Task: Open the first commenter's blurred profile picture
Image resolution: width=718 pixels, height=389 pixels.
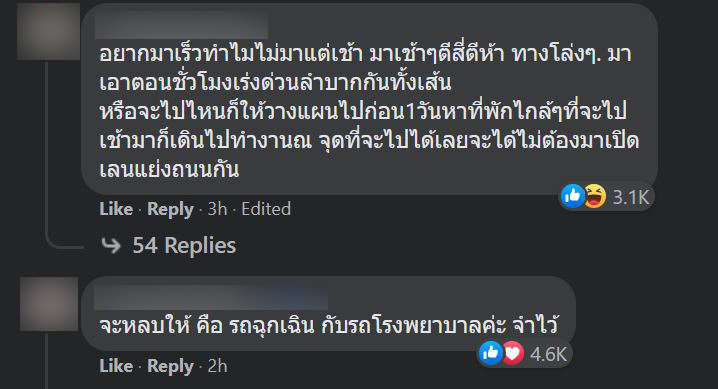Action: (x=49, y=32)
